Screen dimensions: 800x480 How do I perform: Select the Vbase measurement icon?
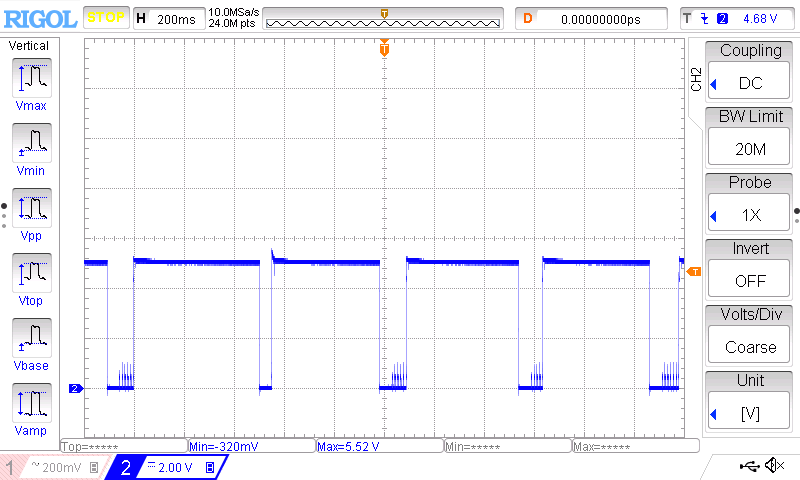point(31,337)
